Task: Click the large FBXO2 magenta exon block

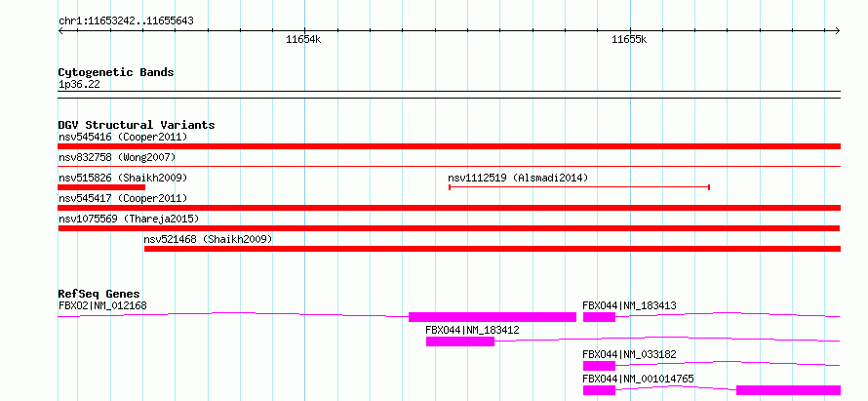Action: (493, 317)
